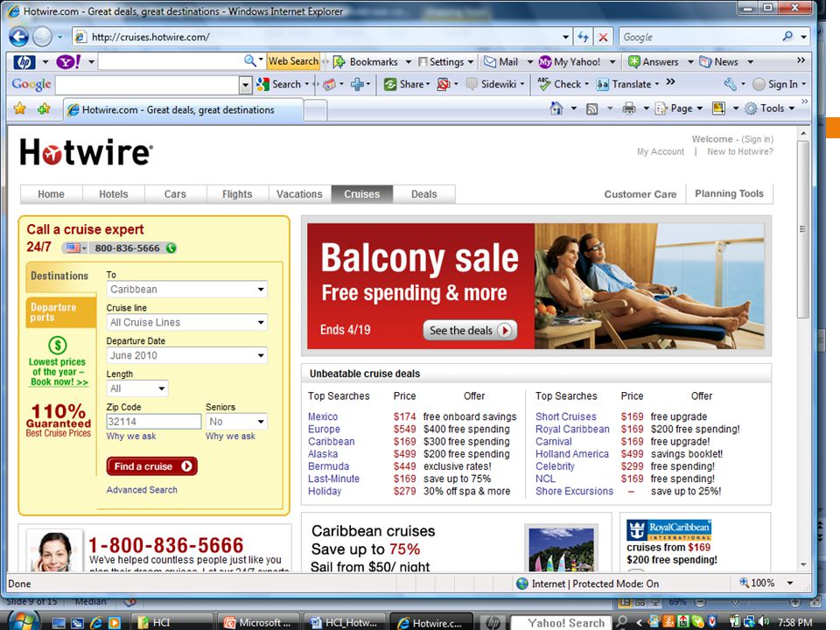
Task: Open the To destination dropdown showing Caribbean
Action: tap(187, 290)
